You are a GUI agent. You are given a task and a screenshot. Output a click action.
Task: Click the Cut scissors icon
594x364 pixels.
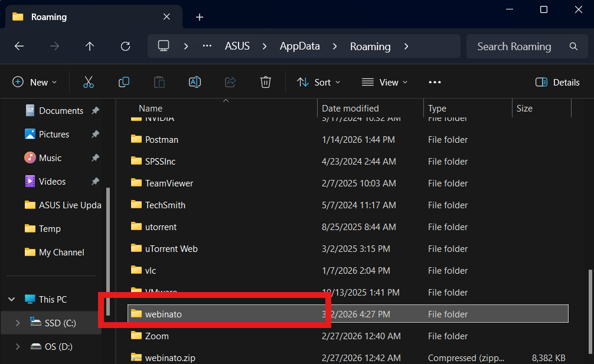pos(88,82)
